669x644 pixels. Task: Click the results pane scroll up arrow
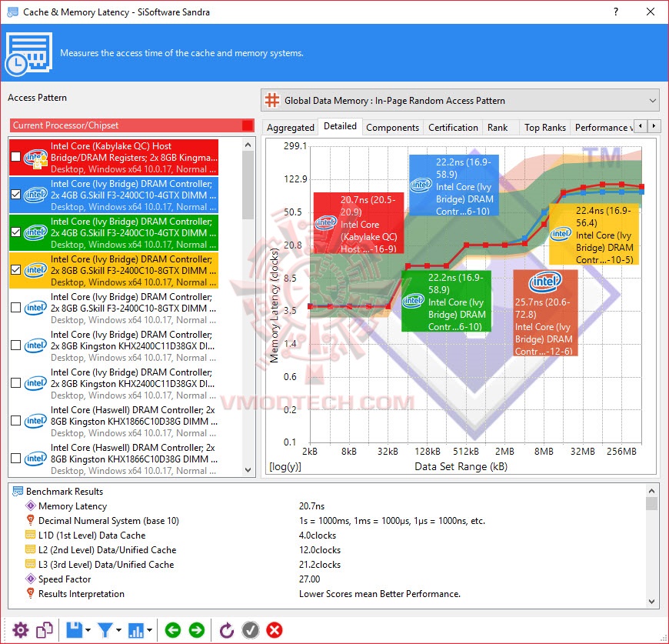651,490
